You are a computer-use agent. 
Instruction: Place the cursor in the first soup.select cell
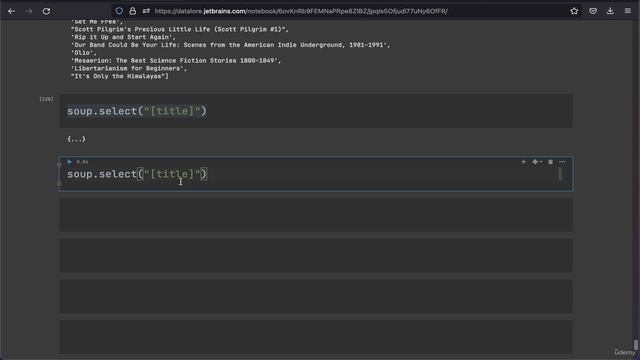pyautogui.click(x=316, y=111)
